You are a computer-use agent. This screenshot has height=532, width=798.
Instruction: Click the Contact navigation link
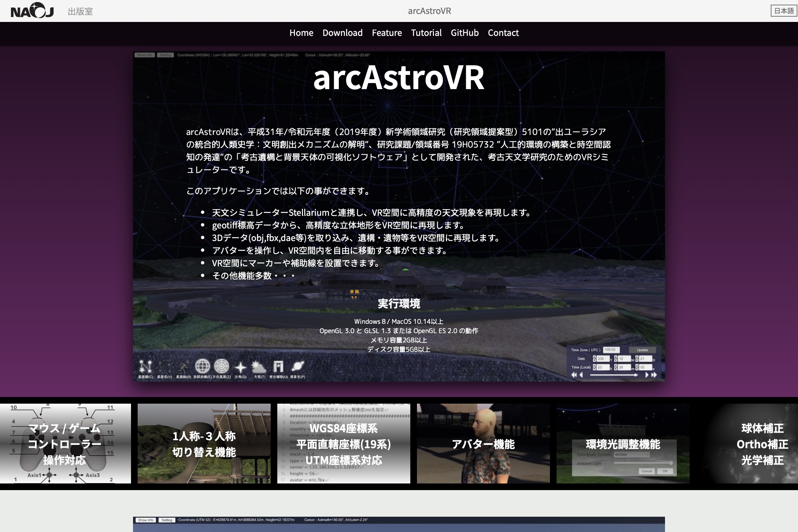click(503, 33)
